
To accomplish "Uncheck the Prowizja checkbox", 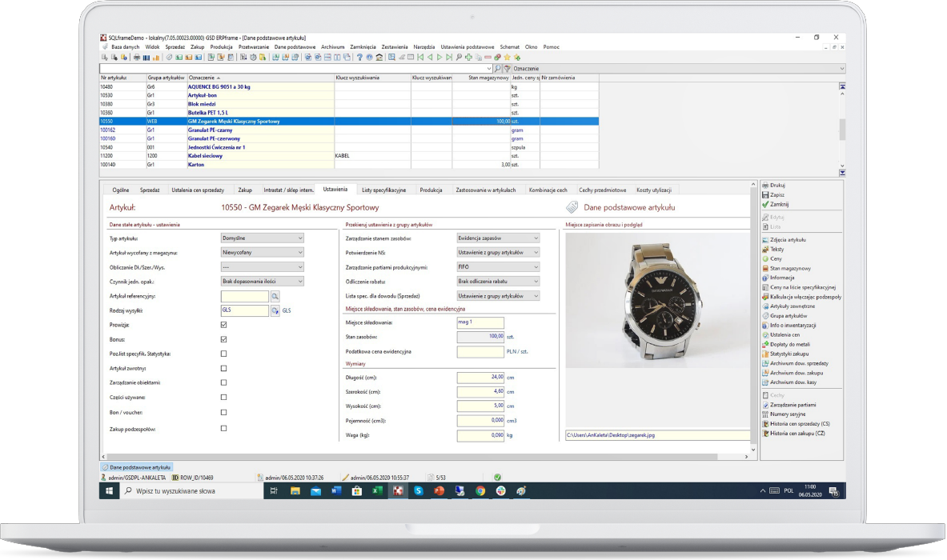I will coord(223,325).
